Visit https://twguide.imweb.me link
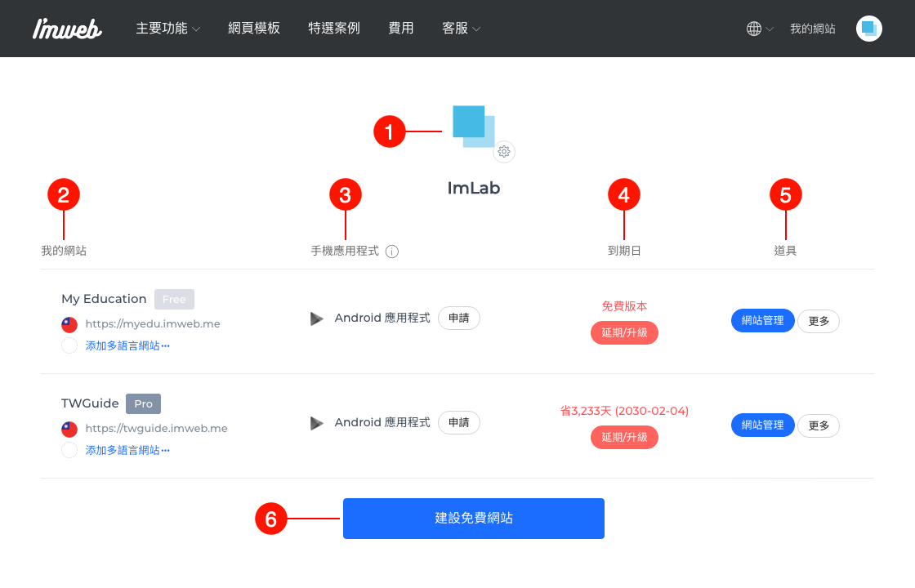The image size is (915, 588). pyautogui.click(x=156, y=428)
